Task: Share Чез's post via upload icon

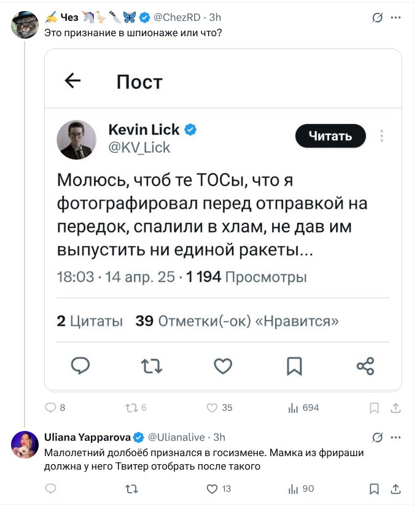Action: pyautogui.click(x=396, y=408)
